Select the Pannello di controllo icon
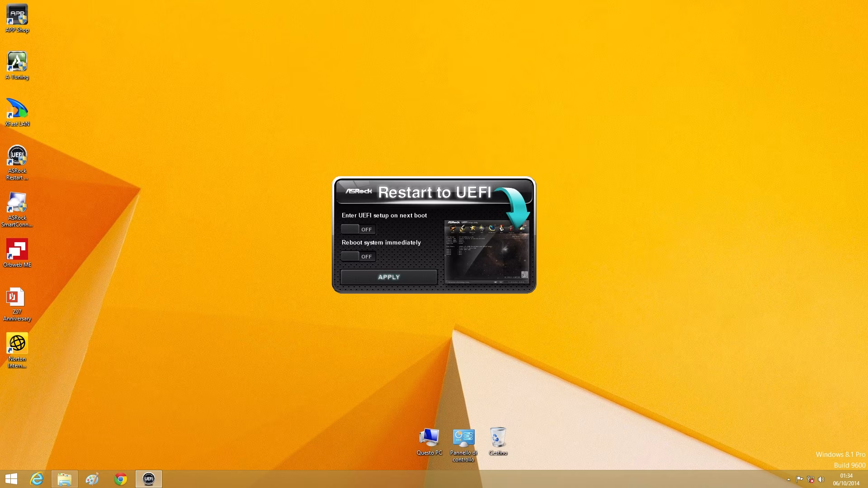The height and width of the screenshot is (488, 868). 463,445
